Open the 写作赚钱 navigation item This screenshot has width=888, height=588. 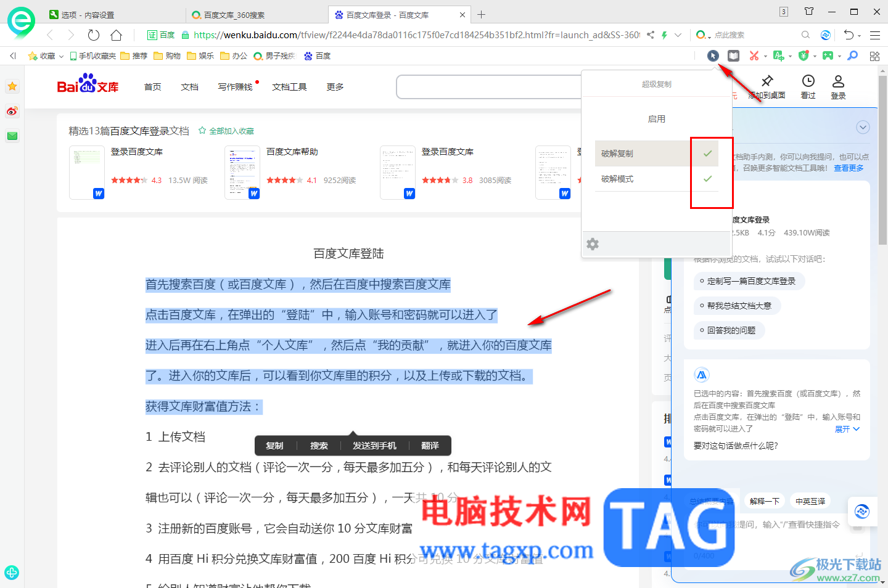(x=235, y=87)
